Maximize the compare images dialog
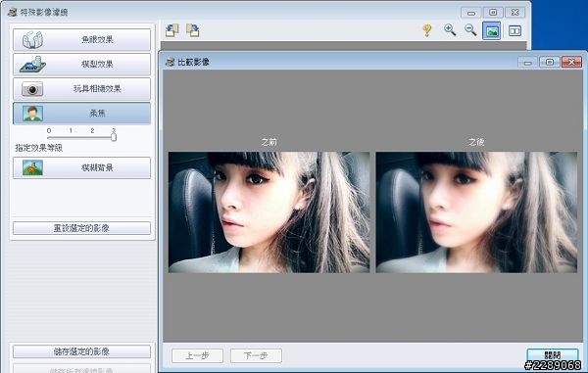This screenshot has height=373, width=588. [550, 63]
